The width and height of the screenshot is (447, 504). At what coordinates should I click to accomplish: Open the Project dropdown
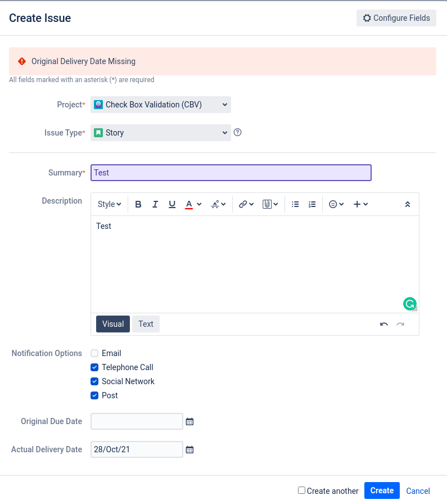pyautogui.click(x=161, y=105)
